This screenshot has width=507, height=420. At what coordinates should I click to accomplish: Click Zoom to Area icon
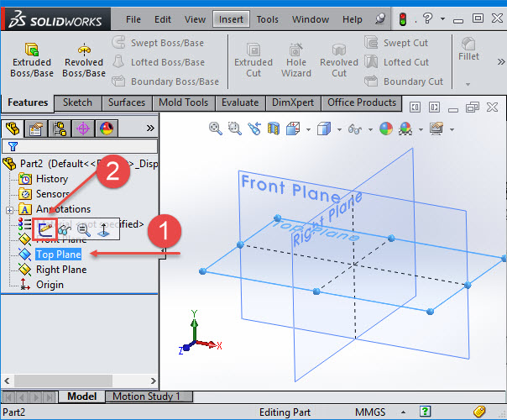[x=235, y=129]
